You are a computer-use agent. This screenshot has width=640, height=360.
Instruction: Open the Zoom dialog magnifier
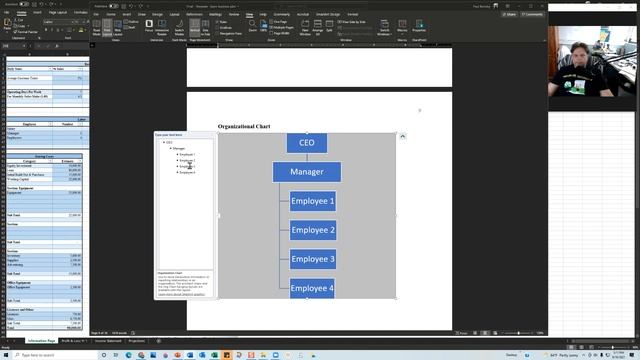pyautogui.click(x=252, y=25)
